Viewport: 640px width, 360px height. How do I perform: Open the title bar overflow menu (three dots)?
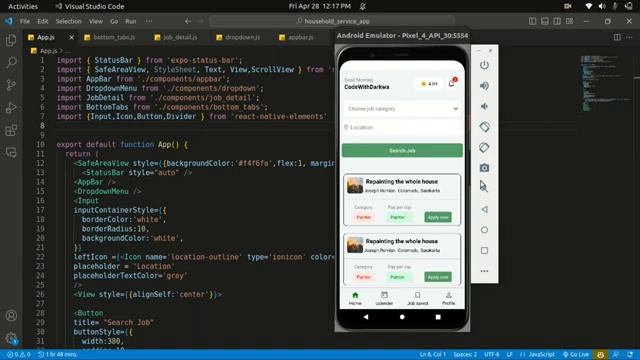coord(149,21)
